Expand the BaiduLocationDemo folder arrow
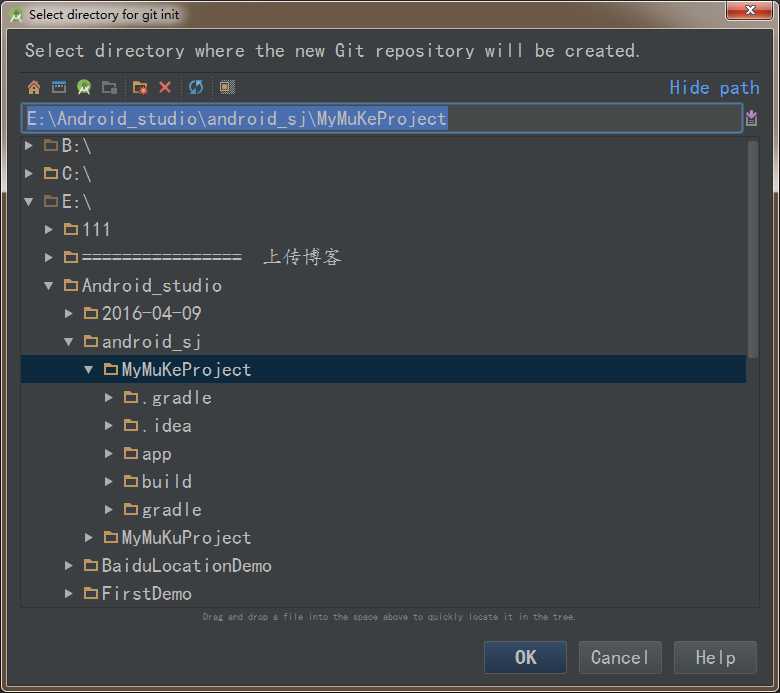Screen dimensions: 780x693 [x=68, y=566]
